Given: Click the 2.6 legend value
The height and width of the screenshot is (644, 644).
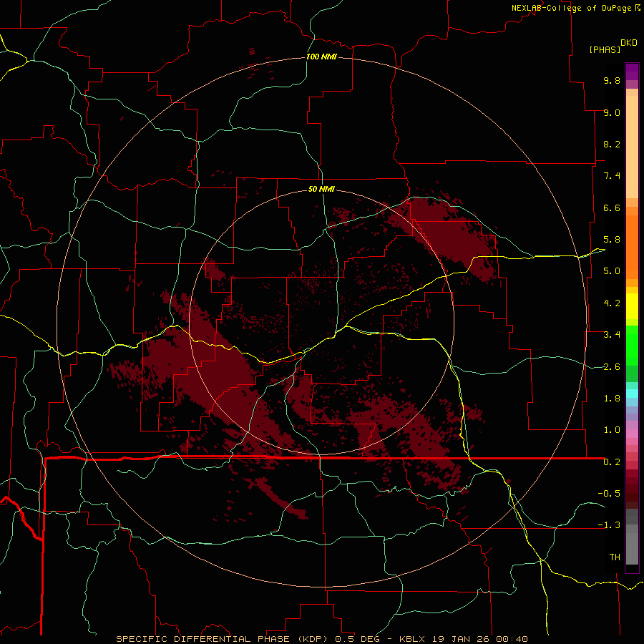Looking at the screenshot, I should coord(612,367).
